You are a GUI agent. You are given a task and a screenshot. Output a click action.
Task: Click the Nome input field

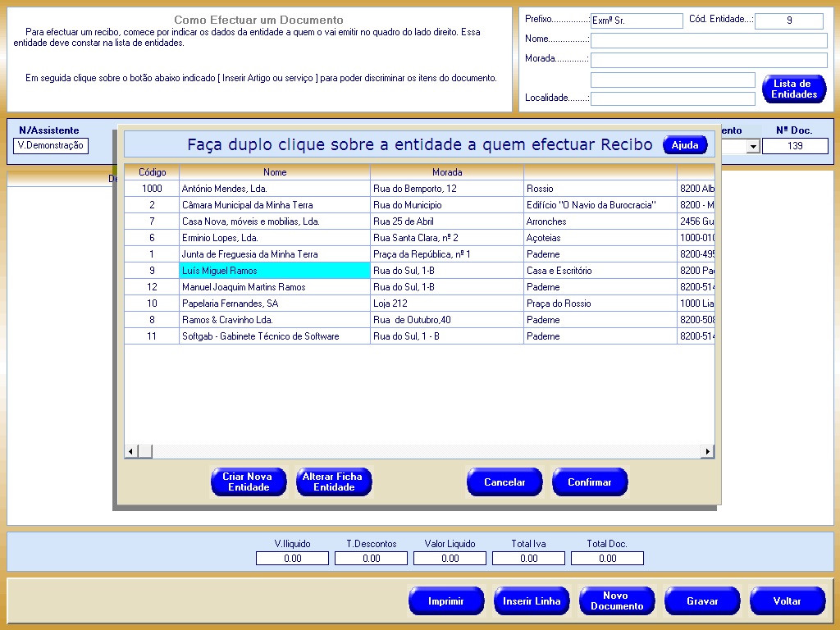709,41
